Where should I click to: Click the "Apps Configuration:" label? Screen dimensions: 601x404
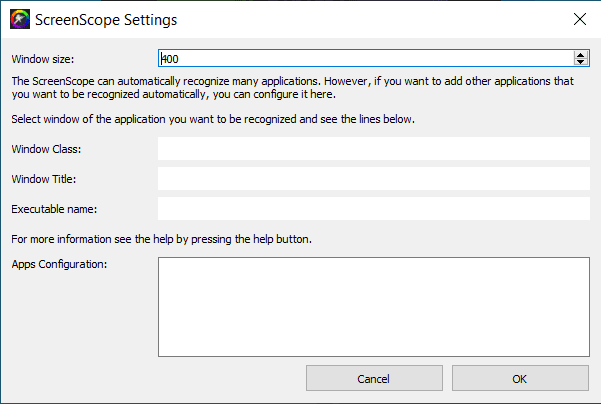point(59,264)
